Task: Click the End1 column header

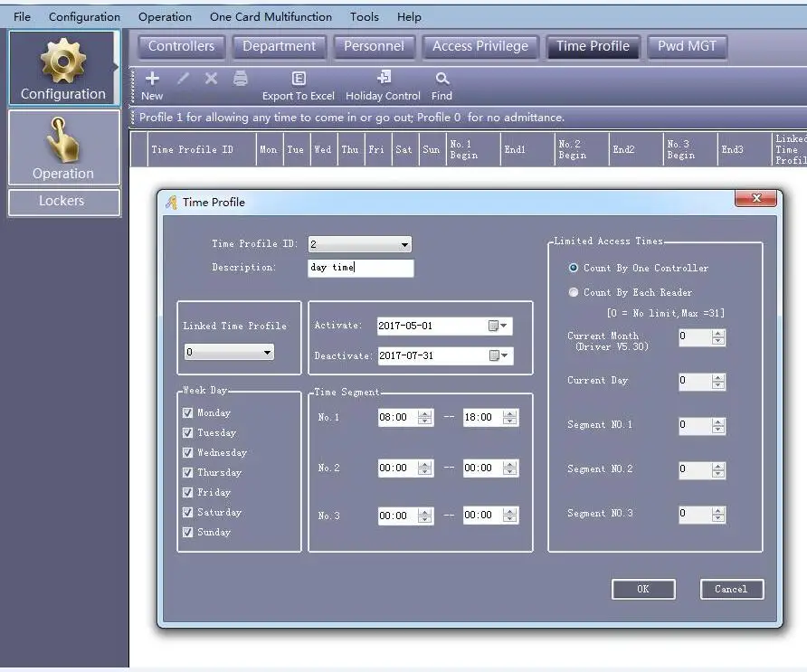Action: coord(527,150)
